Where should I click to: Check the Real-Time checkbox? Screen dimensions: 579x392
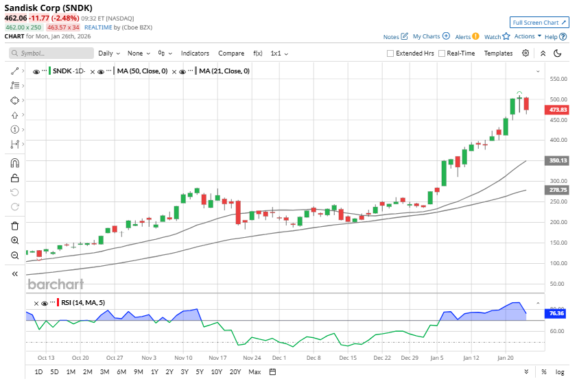[x=442, y=53]
